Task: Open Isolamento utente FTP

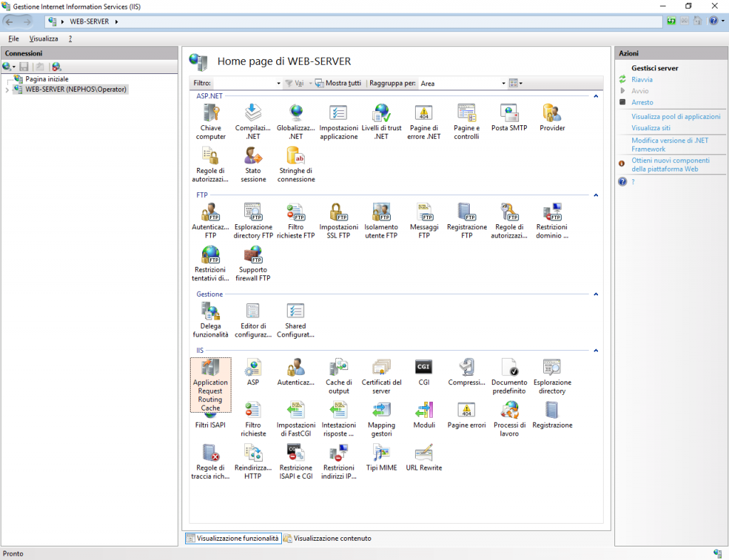Action: click(x=382, y=221)
